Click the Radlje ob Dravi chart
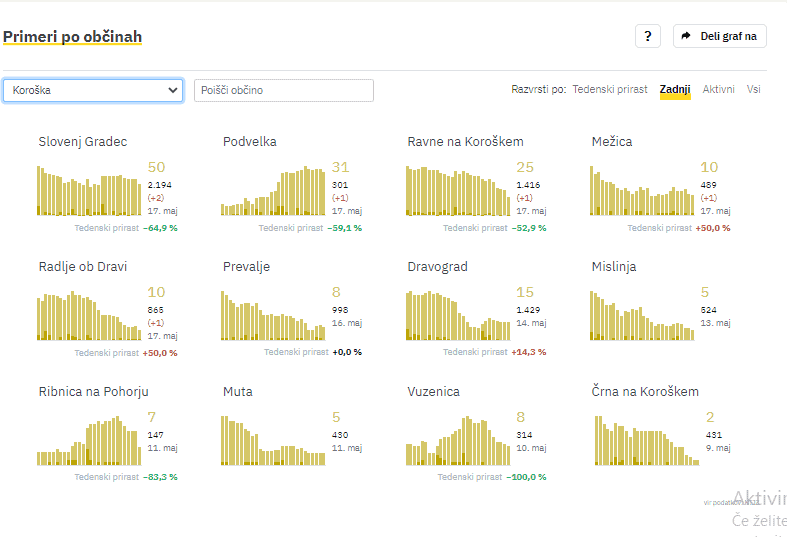Viewport: 787px width, 537px height. tap(90, 316)
